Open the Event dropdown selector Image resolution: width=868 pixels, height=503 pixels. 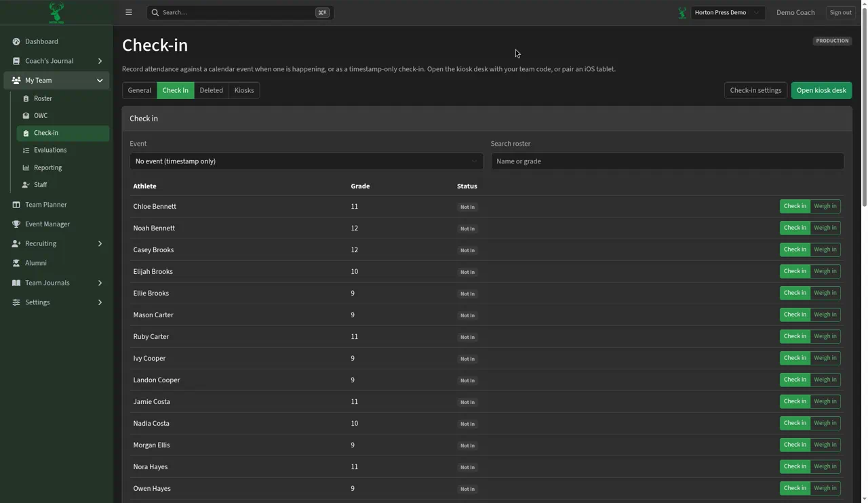click(x=307, y=161)
